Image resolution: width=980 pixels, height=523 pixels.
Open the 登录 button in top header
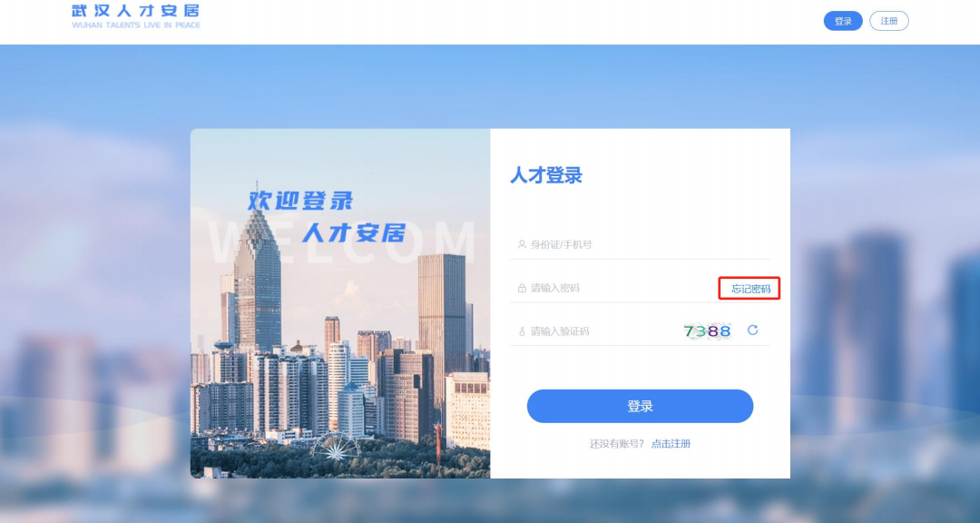842,21
